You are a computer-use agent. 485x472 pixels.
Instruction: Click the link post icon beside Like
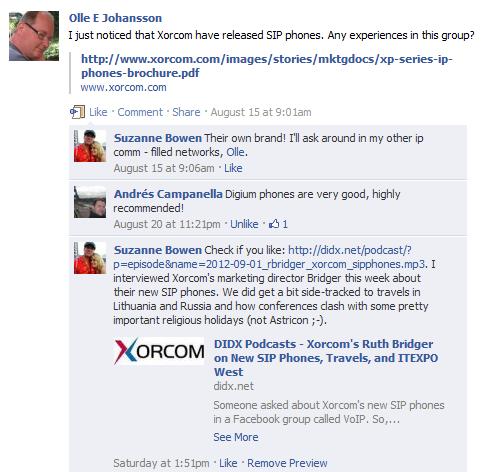(77, 112)
